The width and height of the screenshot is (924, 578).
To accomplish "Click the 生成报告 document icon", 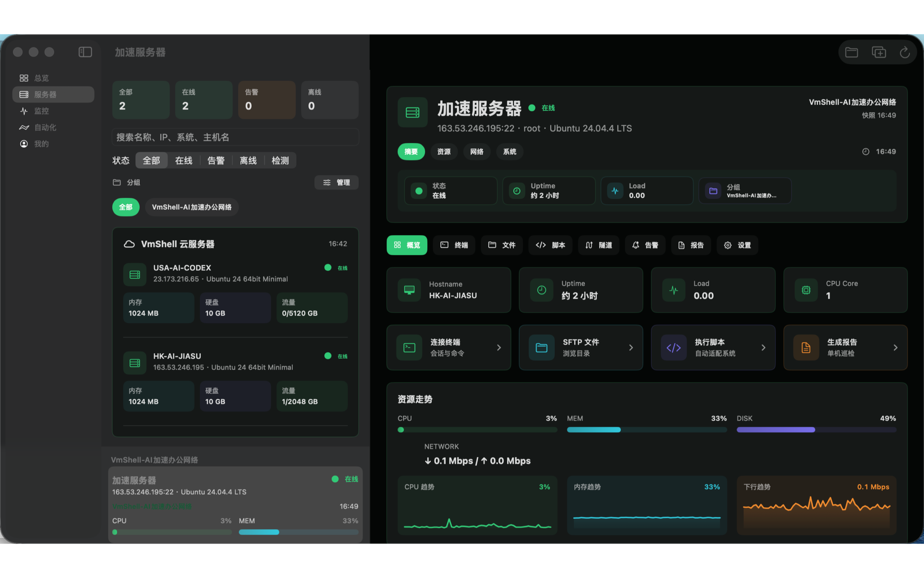I will (x=806, y=348).
